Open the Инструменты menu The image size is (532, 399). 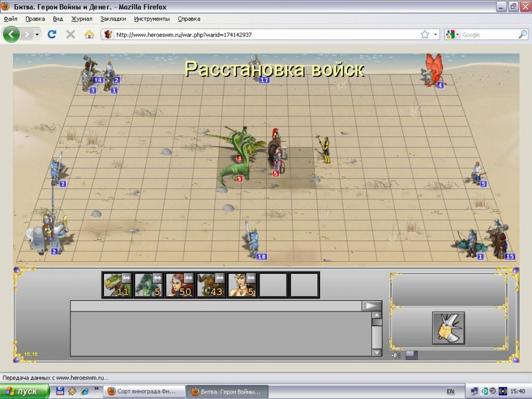point(152,19)
